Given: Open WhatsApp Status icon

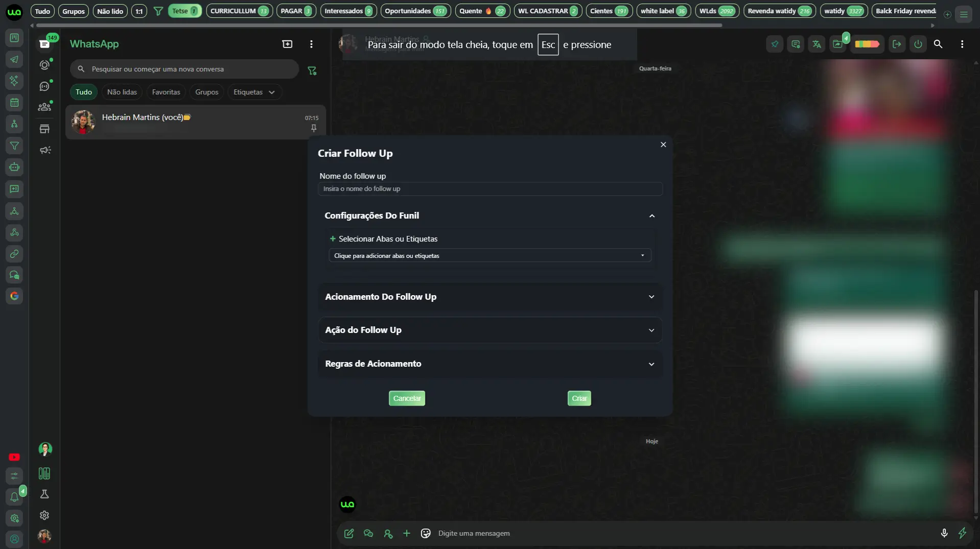Looking at the screenshot, I should pyautogui.click(x=45, y=65).
